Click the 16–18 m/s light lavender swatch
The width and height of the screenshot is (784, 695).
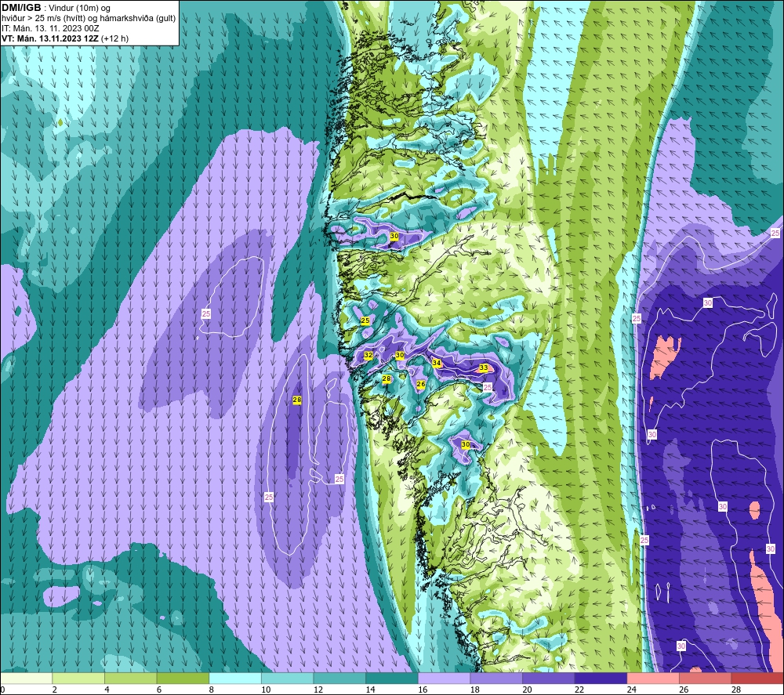(x=444, y=678)
